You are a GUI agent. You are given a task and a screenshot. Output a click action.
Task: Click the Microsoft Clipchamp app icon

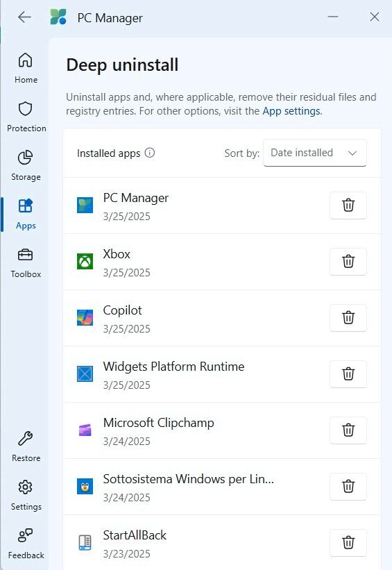click(85, 430)
